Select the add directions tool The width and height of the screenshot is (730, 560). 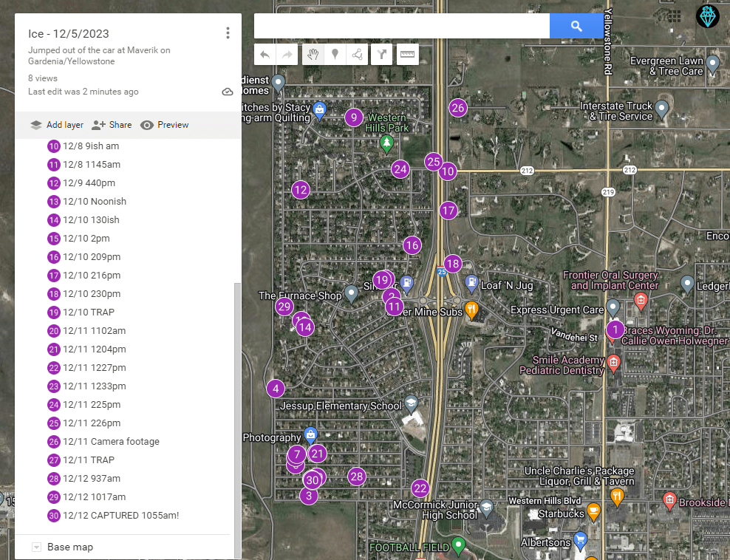pyautogui.click(x=381, y=55)
